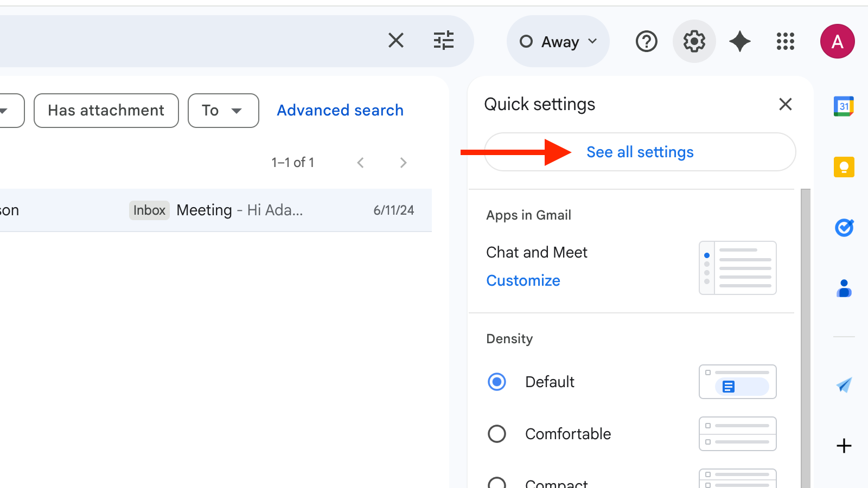The width and height of the screenshot is (868, 488).
Task: Open Google Calendar in side panel
Action: (x=844, y=106)
